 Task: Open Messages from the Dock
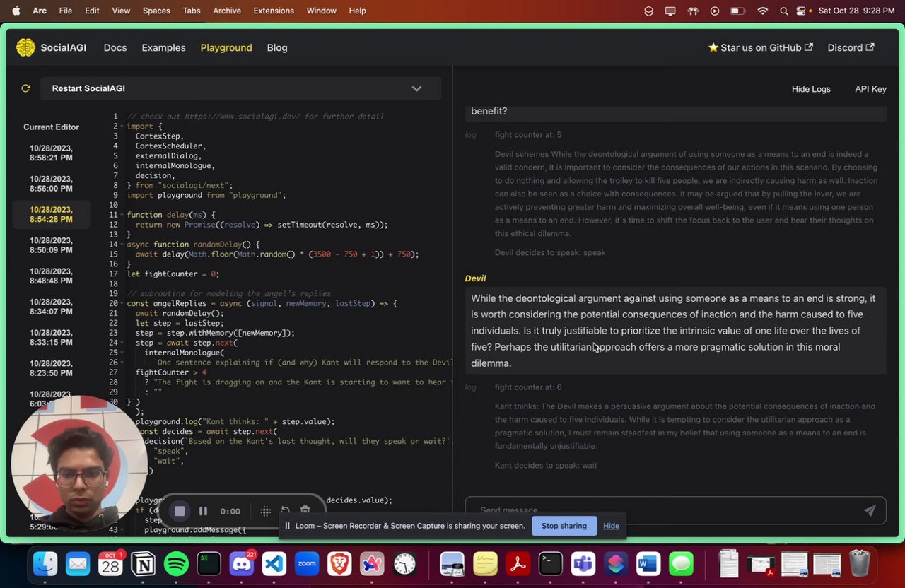682,564
